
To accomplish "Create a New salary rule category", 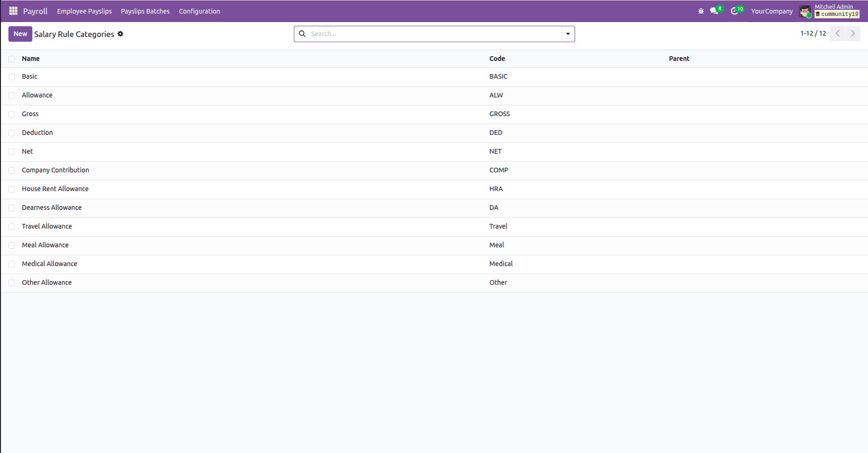I will tap(20, 34).
